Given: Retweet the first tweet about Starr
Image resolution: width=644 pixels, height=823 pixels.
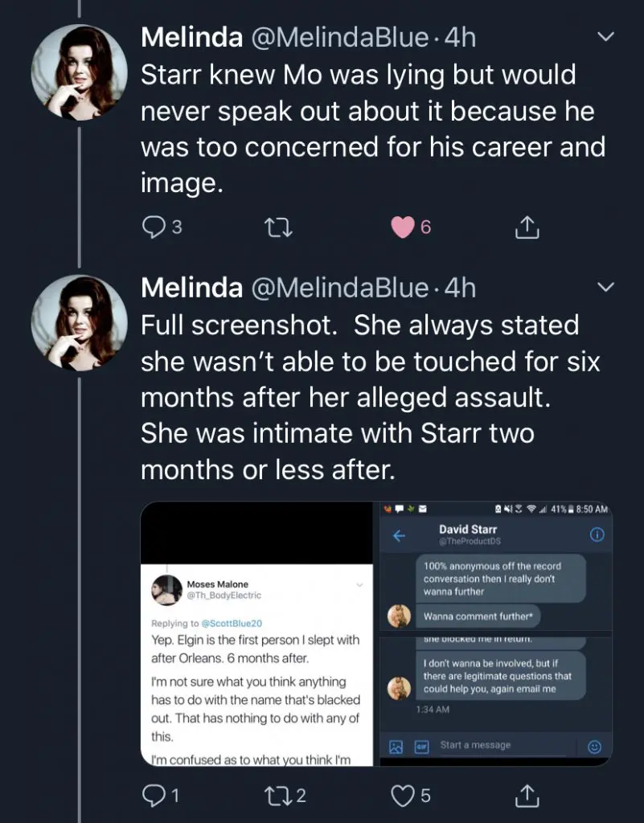Looking at the screenshot, I should coord(277,227).
